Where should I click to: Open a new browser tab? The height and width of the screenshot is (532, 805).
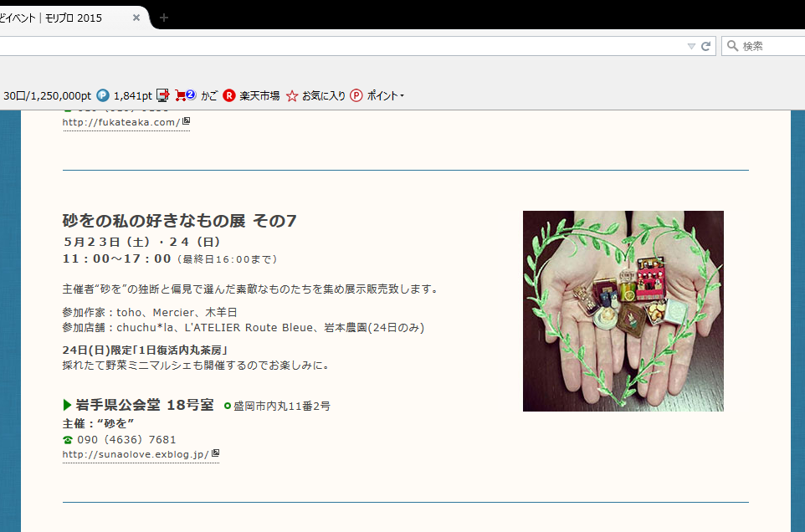pyautogui.click(x=164, y=18)
